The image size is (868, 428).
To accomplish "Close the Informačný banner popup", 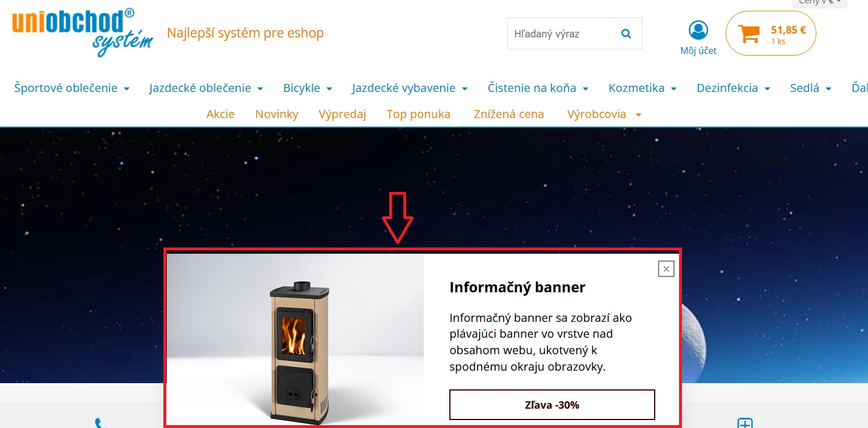I will click(x=666, y=269).
